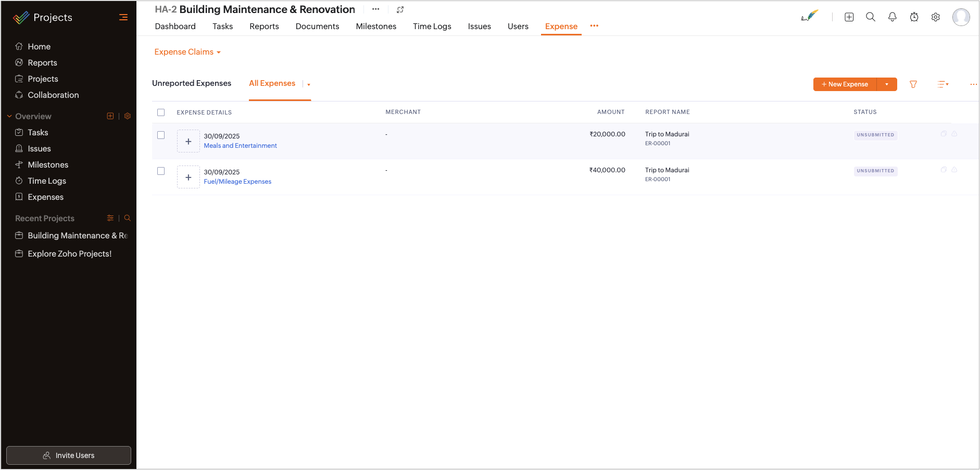
Task: Click the filter funnel icon
Action: coord(913,84)
